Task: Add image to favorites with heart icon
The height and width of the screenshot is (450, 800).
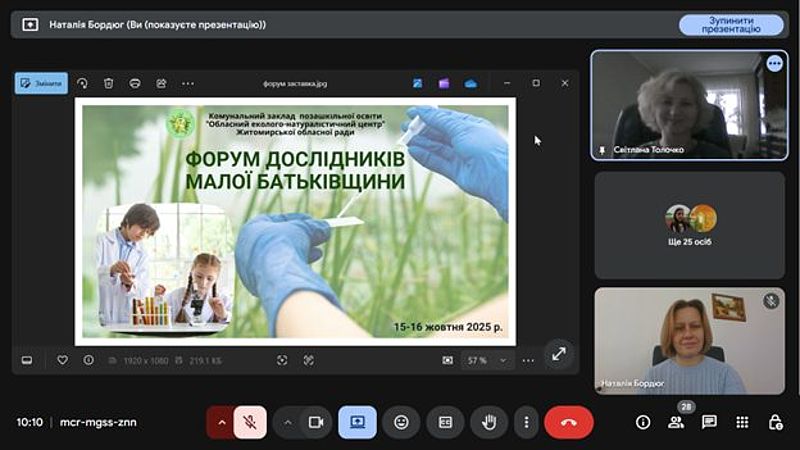Action: pyautogui.click(x=62, y=360)
